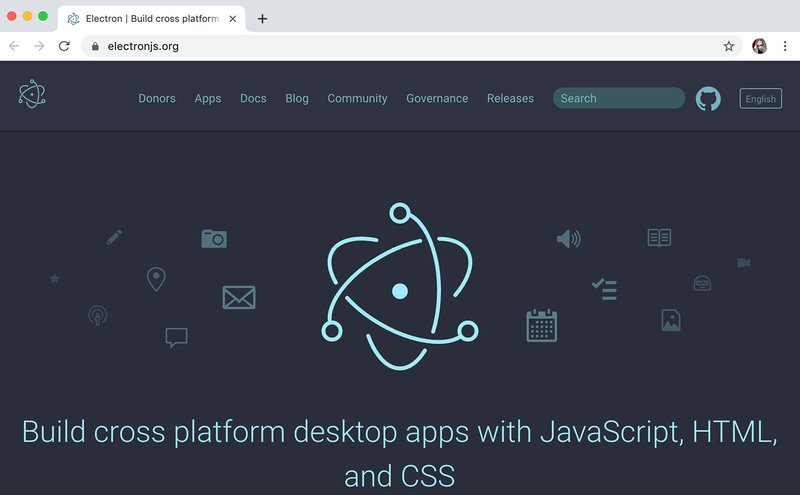Viewport: 800px width, 495px height.
Task: Open a new tab with the plus button
Action: tap(262, 19)
